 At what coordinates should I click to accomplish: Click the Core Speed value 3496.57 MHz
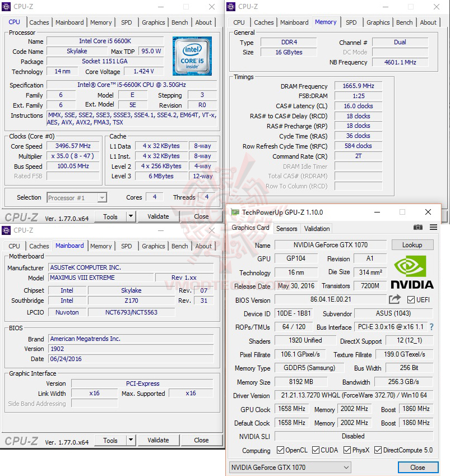73,146
